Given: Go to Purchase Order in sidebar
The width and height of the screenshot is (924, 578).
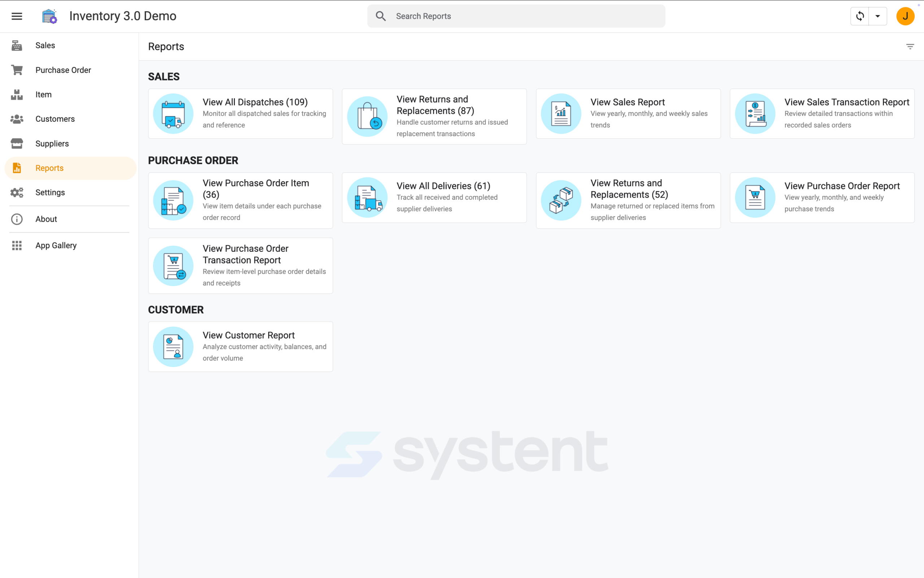Looking at the screenshot, I should pyautogui.click(x=71, y=70).
